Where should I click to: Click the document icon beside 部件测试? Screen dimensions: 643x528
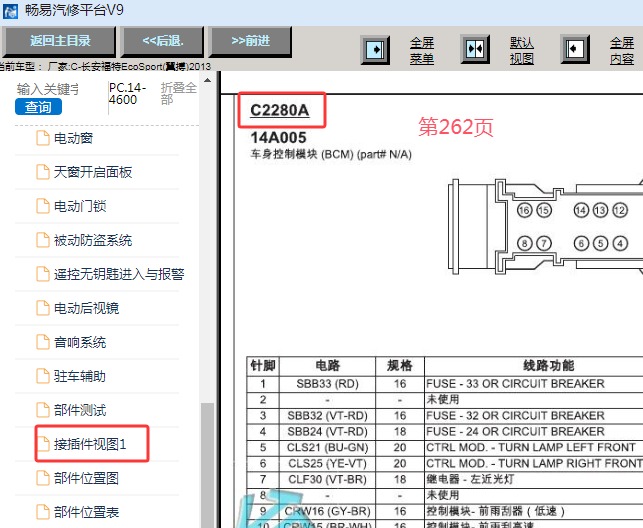(x=43, y=410)
